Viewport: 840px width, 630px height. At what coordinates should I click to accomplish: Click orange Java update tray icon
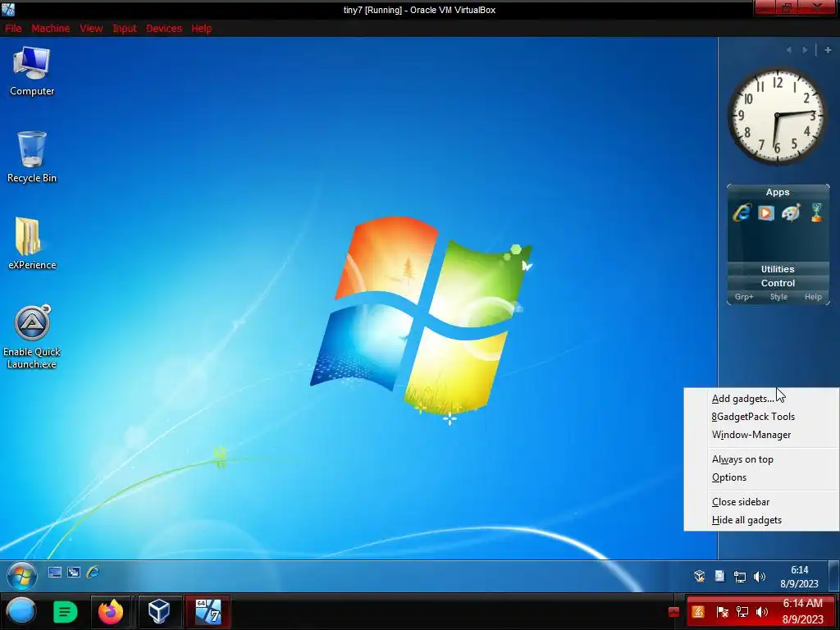698,612
